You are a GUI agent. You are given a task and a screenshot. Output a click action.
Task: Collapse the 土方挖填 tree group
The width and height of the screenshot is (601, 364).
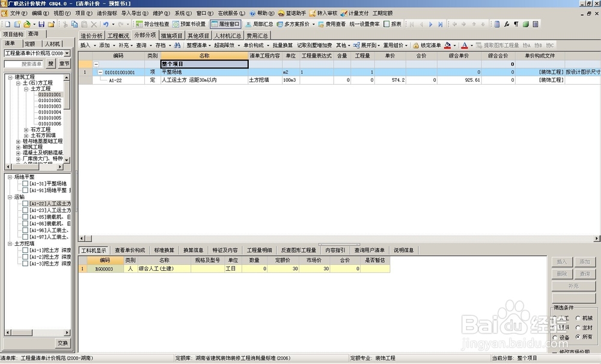(x=10, y=244)
